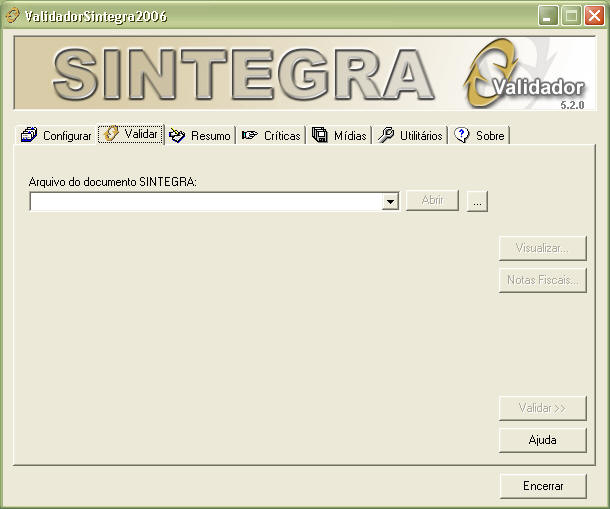Image resolution: width=610 pixels, height=509 pixels.
Task: Click the golden Validar tab icon
Action: point(111,133)
